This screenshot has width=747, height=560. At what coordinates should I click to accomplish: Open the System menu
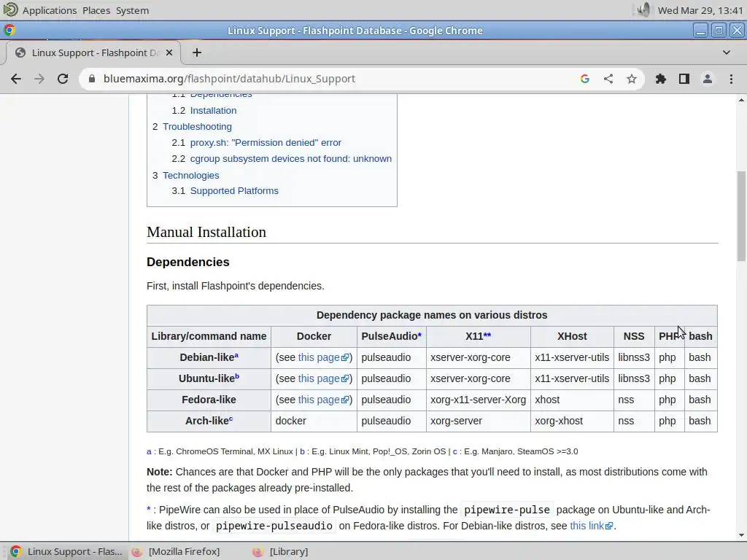pos(133,10)
